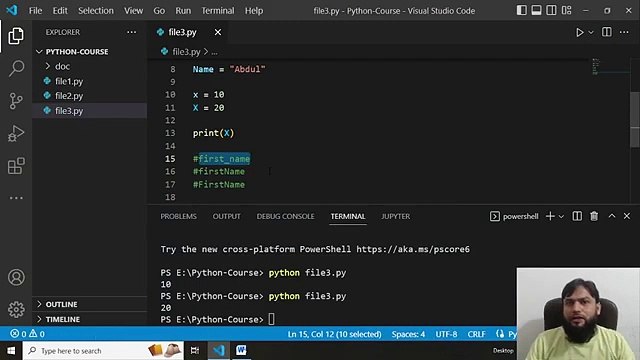Switch to the JUPYTER tab
This screenshot has height=360, width=640.
tap(396, 216)
